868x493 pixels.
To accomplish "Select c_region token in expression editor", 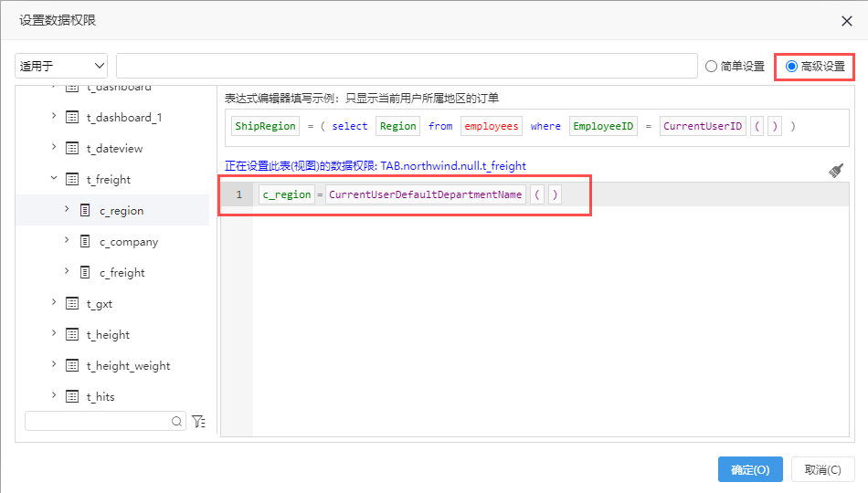I will coord(287,194).
